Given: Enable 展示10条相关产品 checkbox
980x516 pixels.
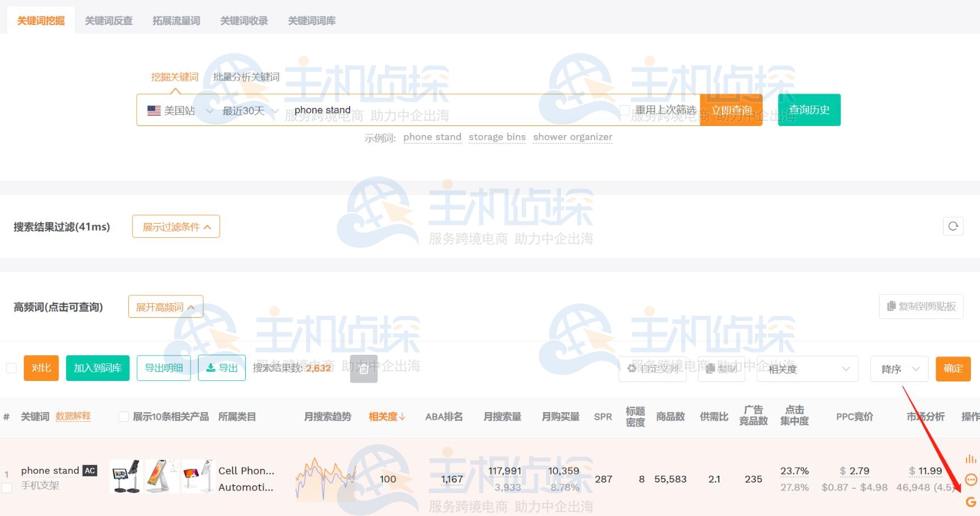Looking at the screenshot, I should point(123,417).
